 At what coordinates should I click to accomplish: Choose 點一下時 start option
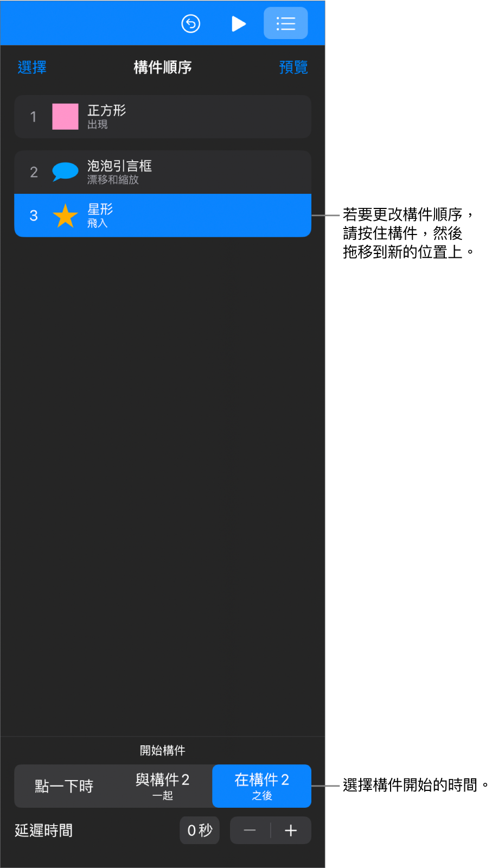click(64, 786)
